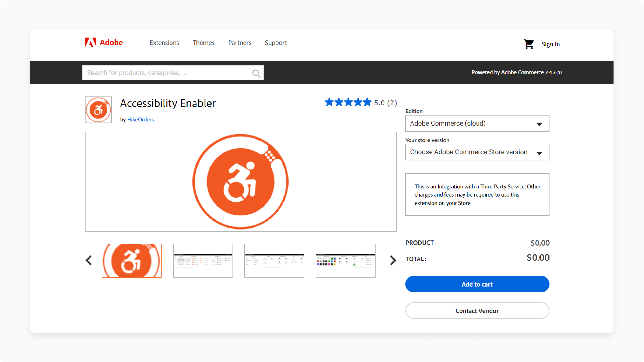Screen dimensions: 644x362
Task: Click the Accessibility Enabler product icon
Action: click(x=98, y=110)
